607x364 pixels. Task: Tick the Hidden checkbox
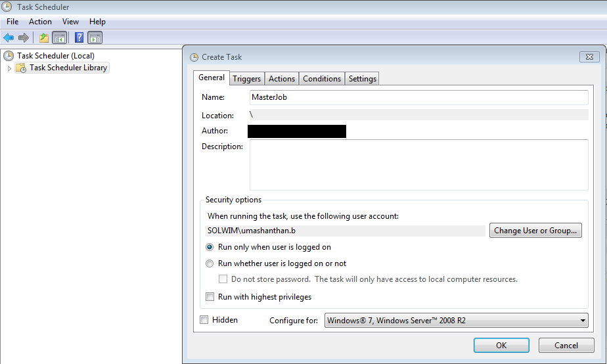coord(204,320)
